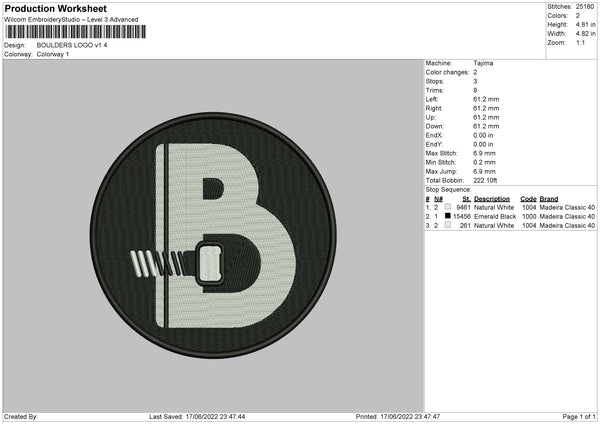Screen dimensions: 600x424
Task: Click the Trims value 9
Action: coord(475,91)
